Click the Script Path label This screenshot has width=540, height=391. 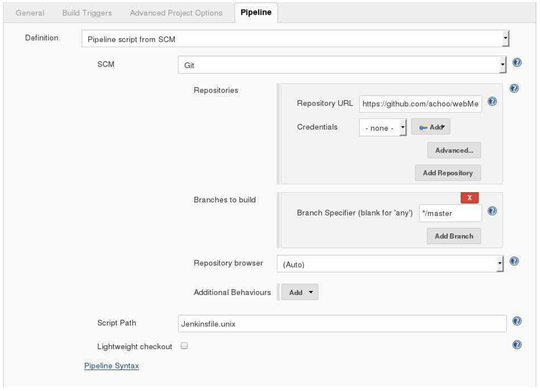(116, 323)
